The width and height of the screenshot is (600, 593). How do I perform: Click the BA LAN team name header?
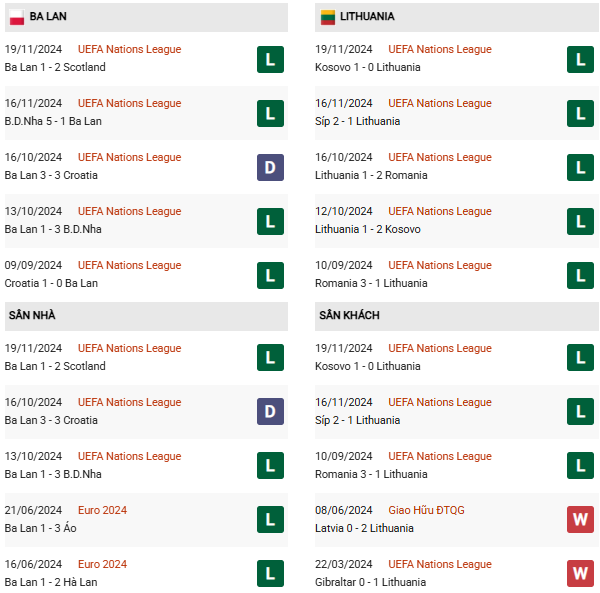(x=48, y=16)
